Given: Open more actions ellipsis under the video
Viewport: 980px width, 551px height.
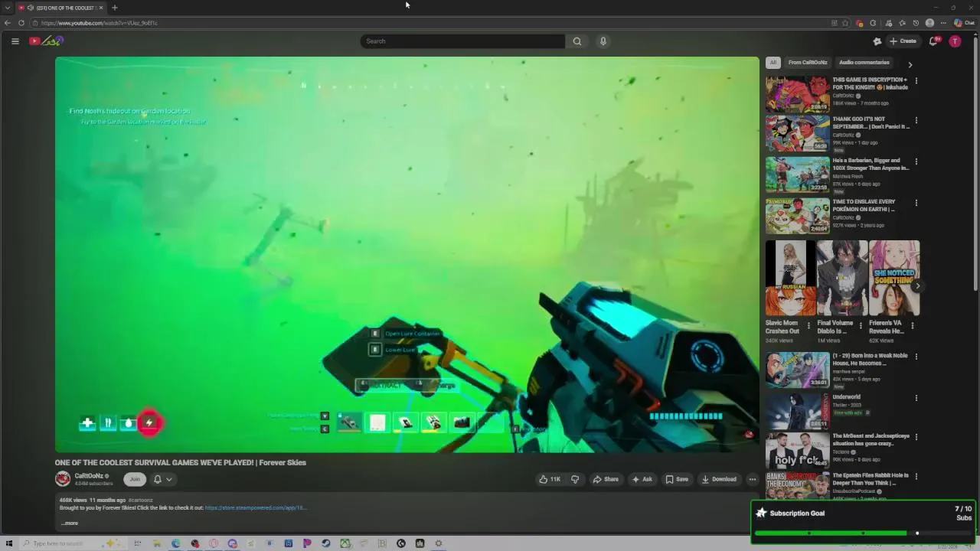Looking at the screenshot, I should point(753,479).
